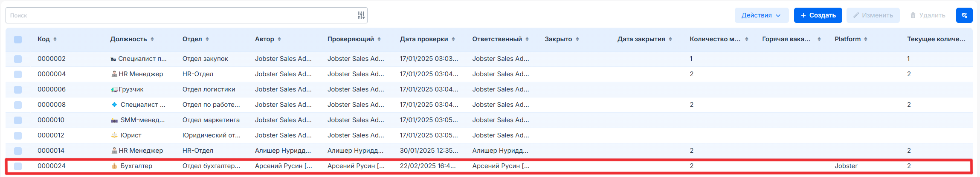Viewport: 980px width, 177px height.
Task: Sort by the Код column arrows
Action: point(55,39)
